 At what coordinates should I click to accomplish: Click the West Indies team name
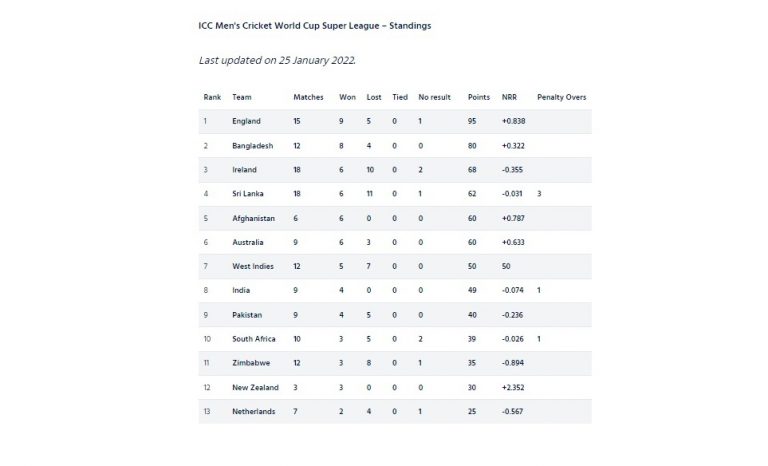click(x=252, y=266)
